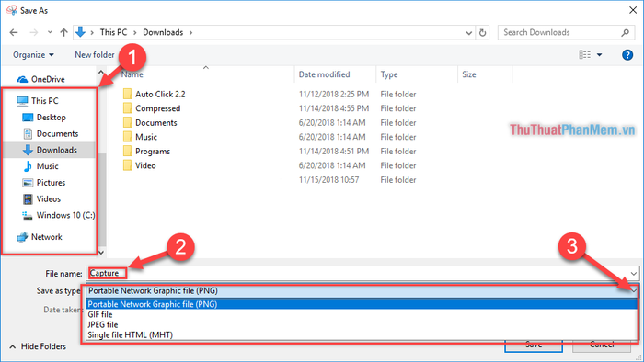644x362 pixels.
Task: Sort files by Type column
Action: click(389, 74)
